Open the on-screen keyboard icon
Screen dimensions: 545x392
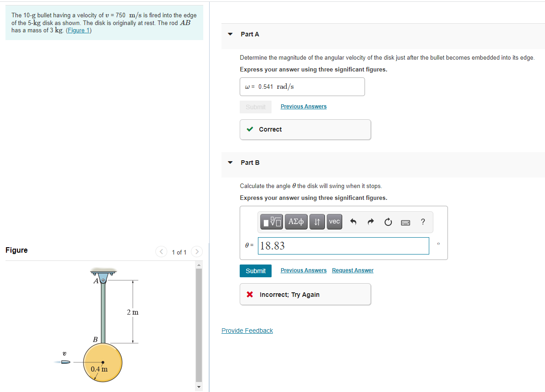[405, 222]
